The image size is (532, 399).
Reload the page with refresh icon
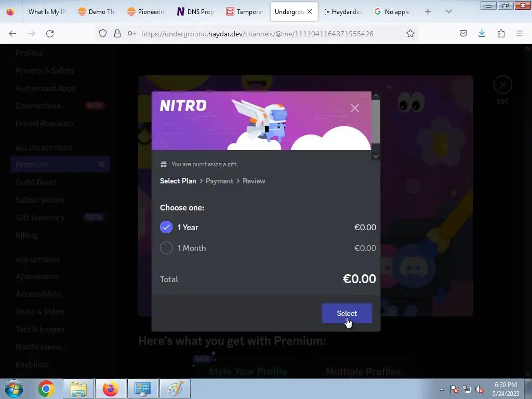[50, 34]
